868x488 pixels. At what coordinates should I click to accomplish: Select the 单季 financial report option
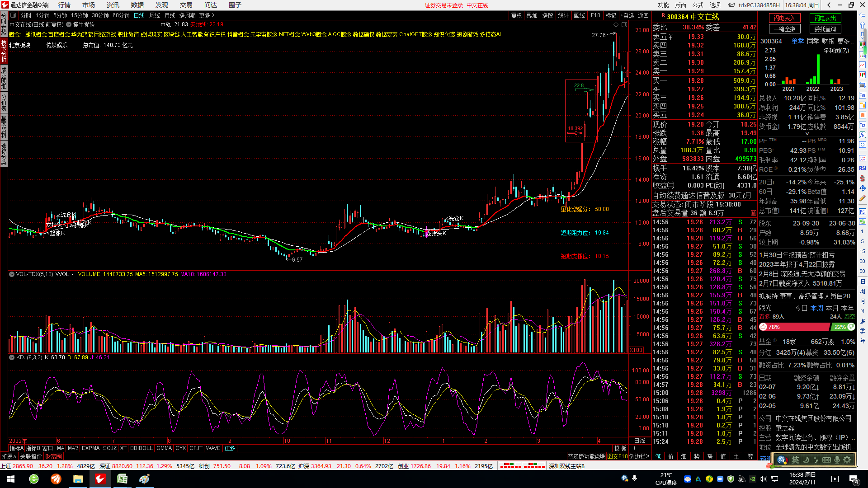click(x=797, y=41)
